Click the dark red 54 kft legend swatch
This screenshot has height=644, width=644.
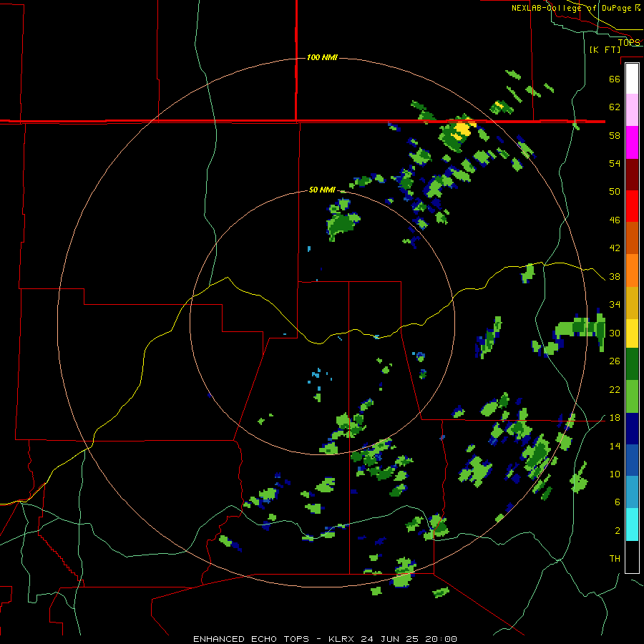click(x=632, y=174)
